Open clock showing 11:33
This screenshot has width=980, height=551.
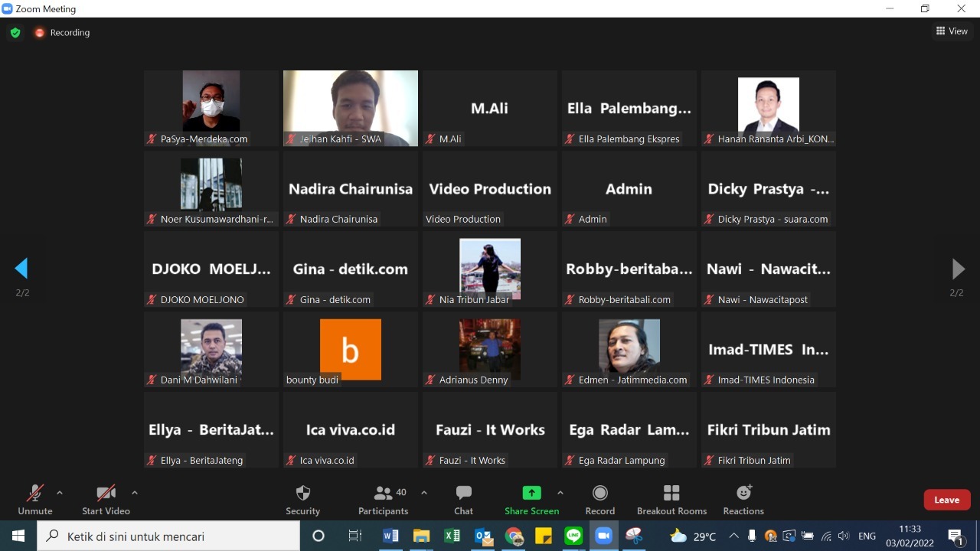pyautogui.click(x=910, y=536)
